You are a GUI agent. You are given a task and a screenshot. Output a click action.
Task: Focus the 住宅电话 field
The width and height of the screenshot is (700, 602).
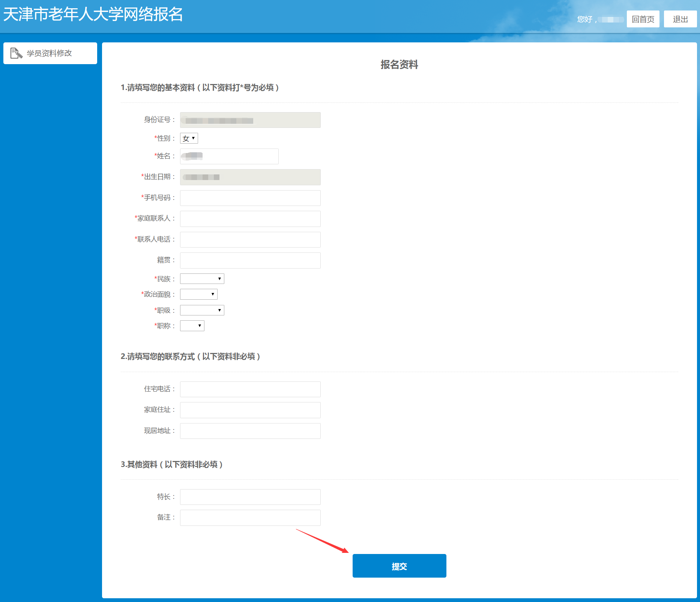(250, 389)
